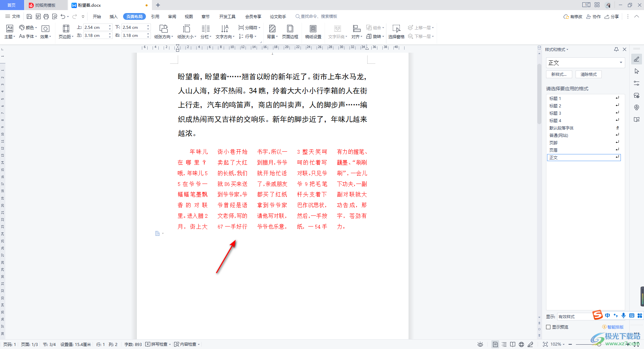Click the Undo arrow icon
The width and height of the screenshot is (644, 349).
coord(63,16)
